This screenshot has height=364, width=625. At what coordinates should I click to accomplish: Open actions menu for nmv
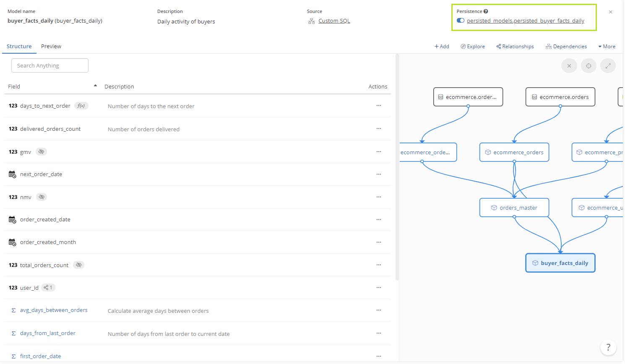click(379, 197)
